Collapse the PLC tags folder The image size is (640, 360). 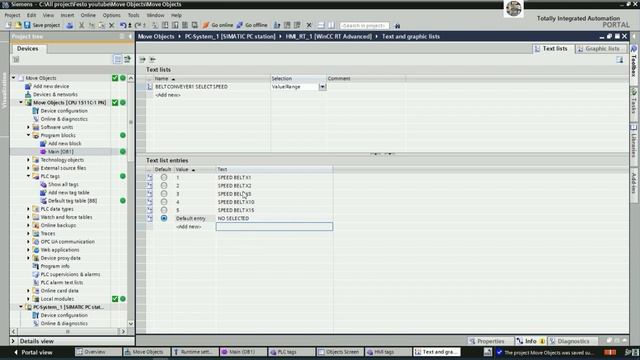point(29,176)
